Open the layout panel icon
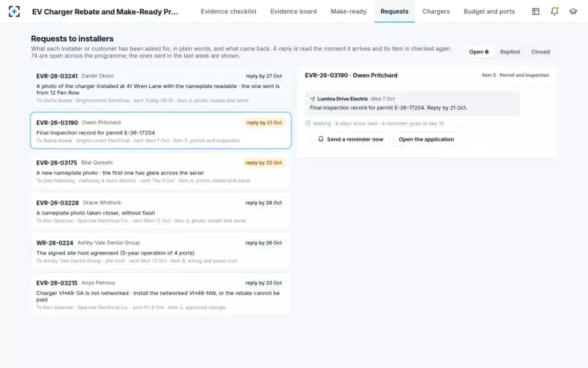 pos(536,11)
